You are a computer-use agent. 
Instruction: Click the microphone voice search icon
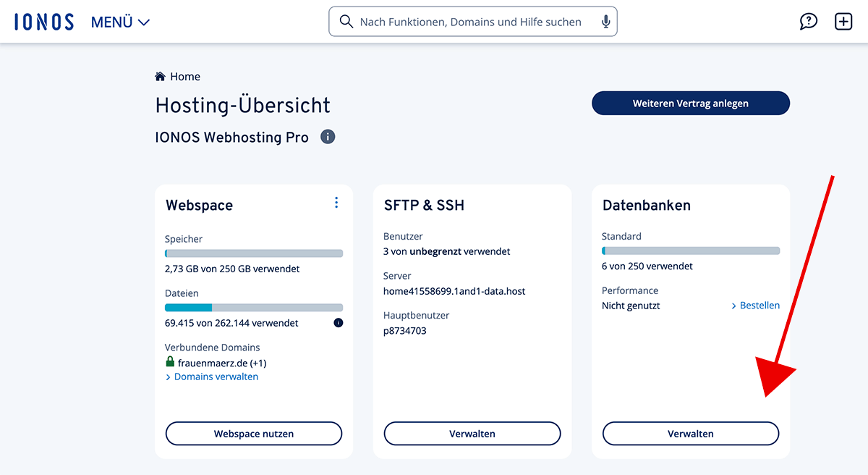[606, 22]
